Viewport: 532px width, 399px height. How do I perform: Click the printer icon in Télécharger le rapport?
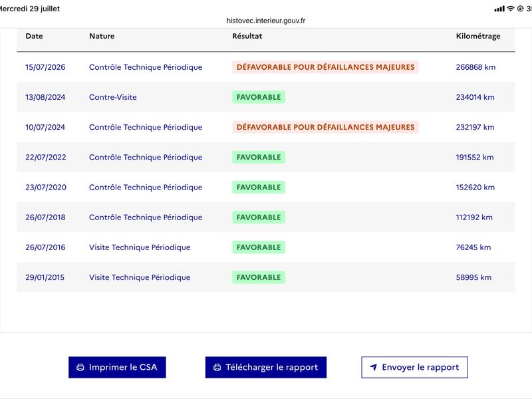(217, 367)
